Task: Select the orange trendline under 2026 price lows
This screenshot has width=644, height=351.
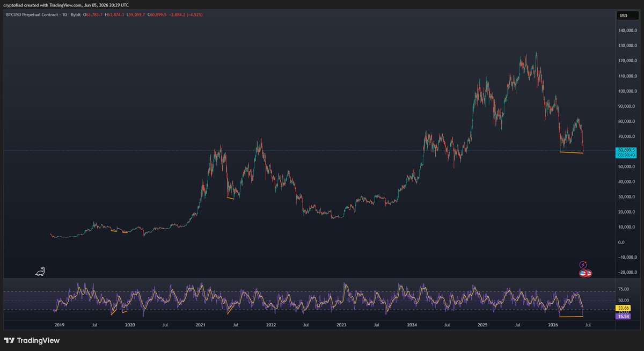Action: pos(571,153)
